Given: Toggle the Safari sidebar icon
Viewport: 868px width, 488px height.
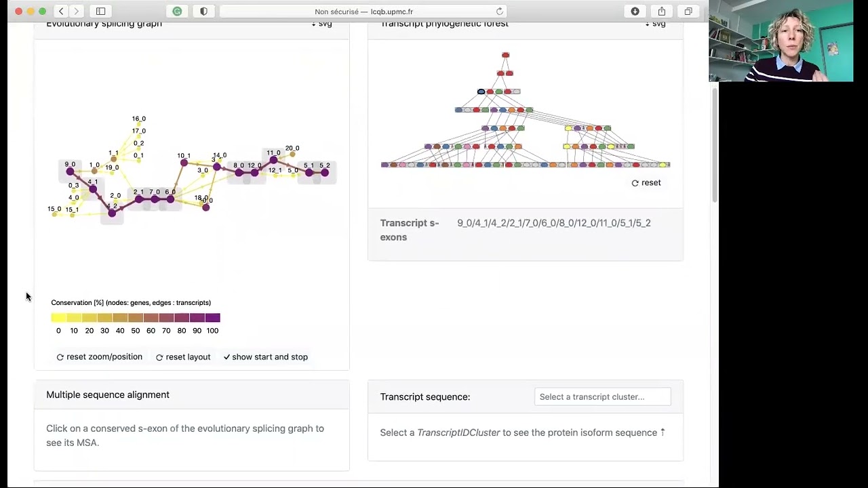Looking at the screenshot, I should pos(100,12).
